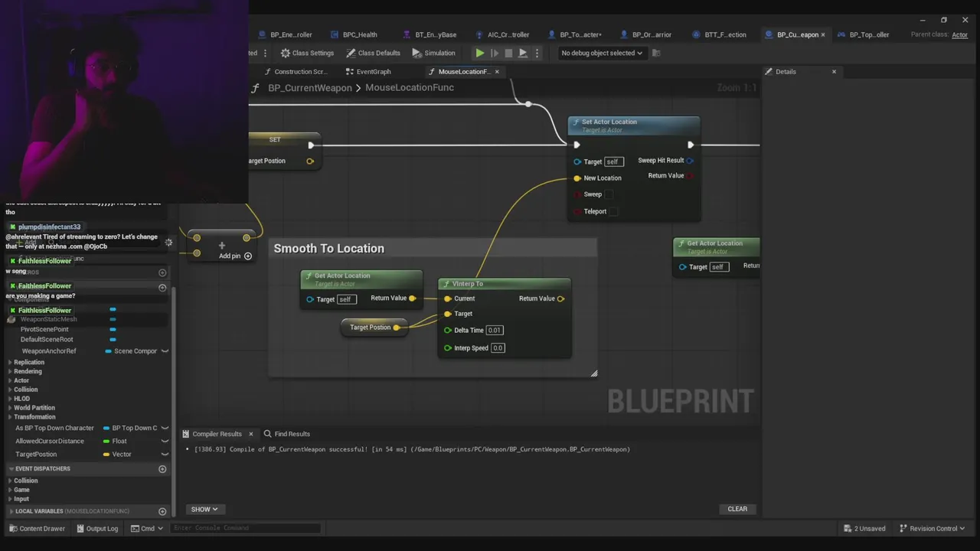Click the Add pin plus icon
Screen dimensions: 980x551
click(247, 256)
